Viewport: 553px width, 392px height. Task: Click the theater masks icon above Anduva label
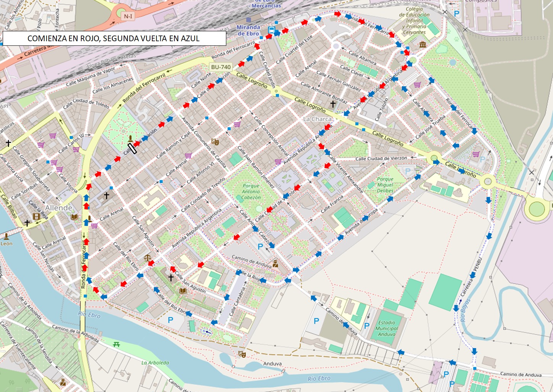(242, 354)
